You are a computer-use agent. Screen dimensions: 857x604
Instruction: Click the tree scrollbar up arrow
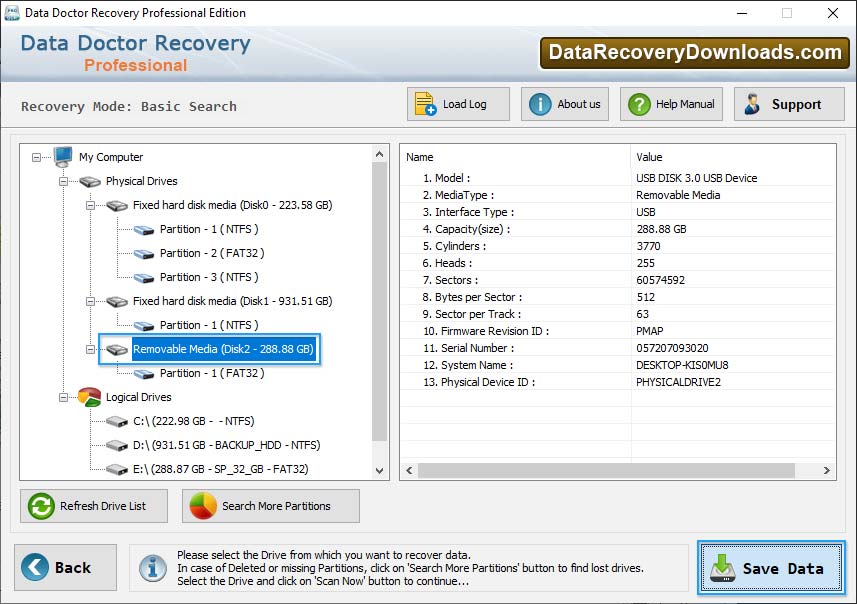(x=380, y=155)
